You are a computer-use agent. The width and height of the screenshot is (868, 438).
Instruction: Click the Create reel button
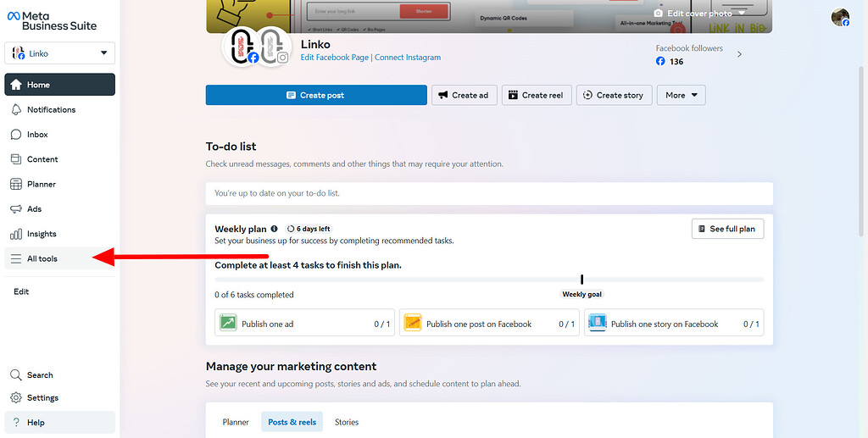tap(537, 95)
